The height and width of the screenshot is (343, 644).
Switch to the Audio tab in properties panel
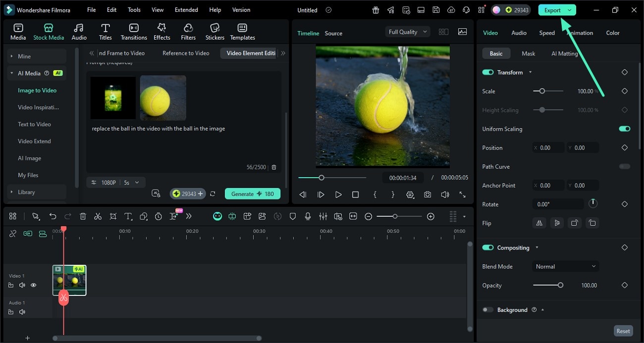click(x=519, y=33)
